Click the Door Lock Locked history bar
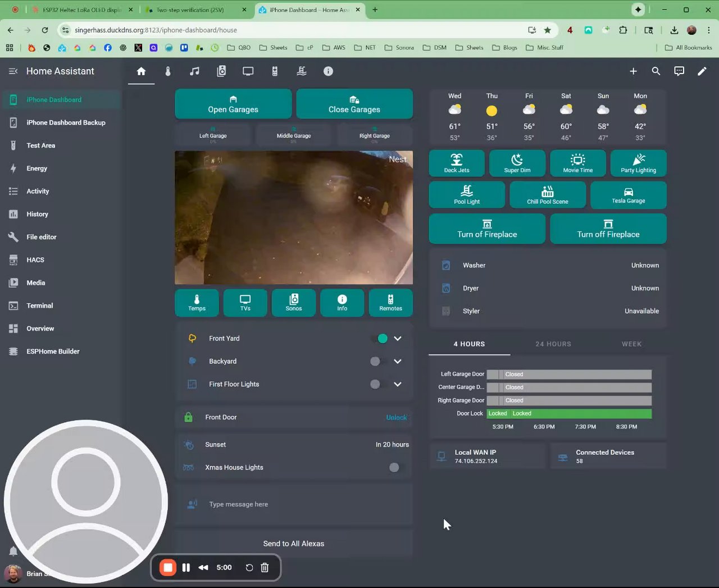Viewport: 719px width, 588px height. 569,413
